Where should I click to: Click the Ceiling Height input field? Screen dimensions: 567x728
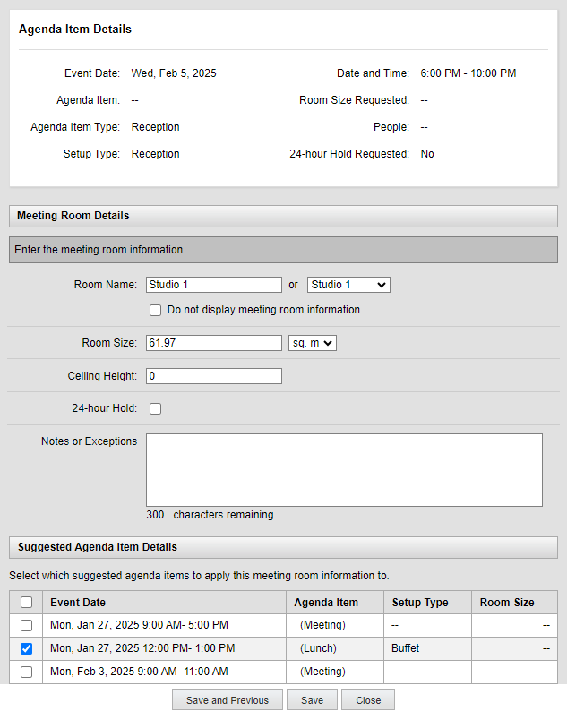(213, 375)
